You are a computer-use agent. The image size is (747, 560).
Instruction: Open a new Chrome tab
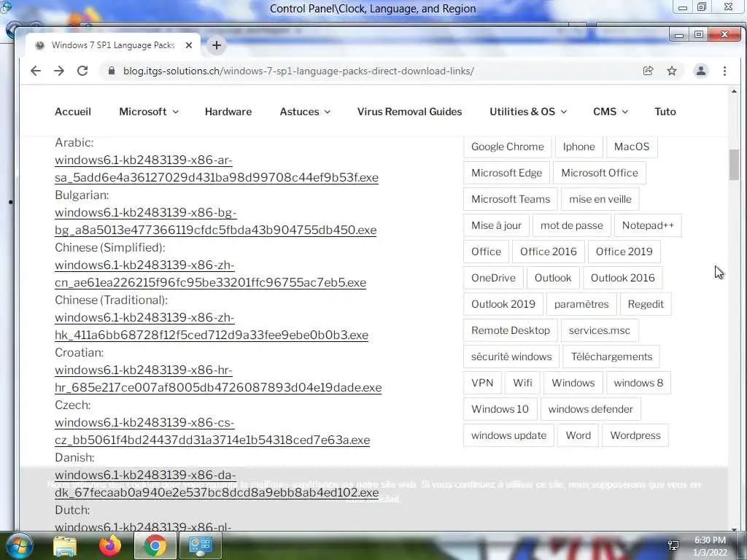(x=216, y=45)
